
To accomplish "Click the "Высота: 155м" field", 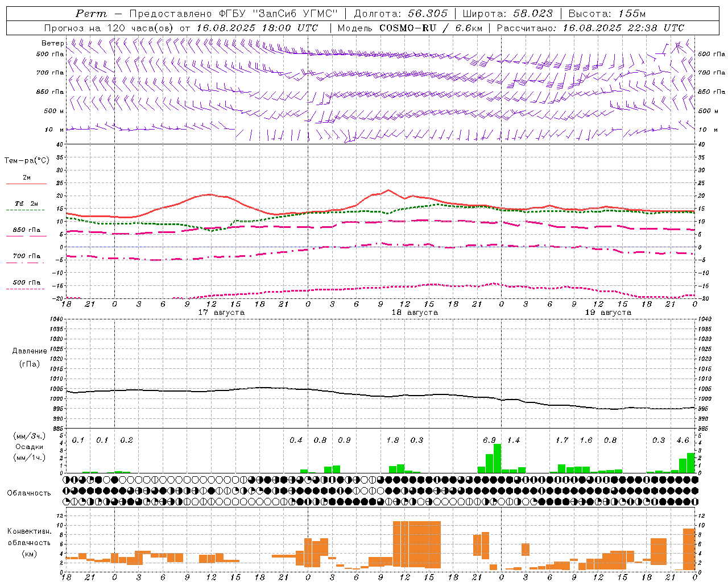I will [607, 14].
